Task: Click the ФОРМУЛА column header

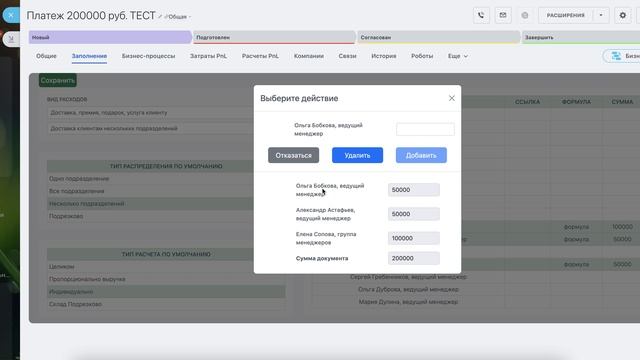Action: 576,102
